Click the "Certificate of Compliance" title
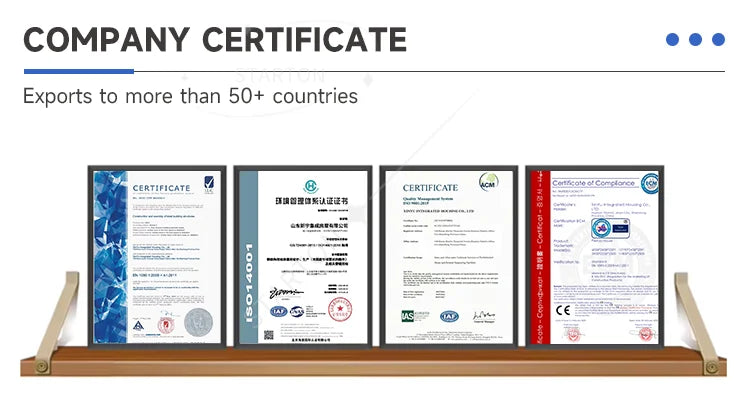The height and width of the screenshot is (393, 750). pyautogui.click(x=594, y=183)
